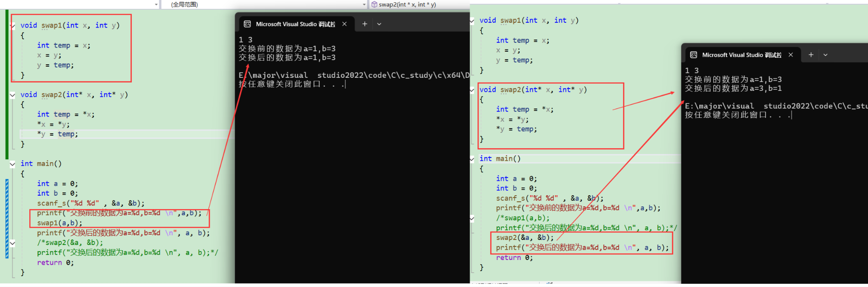This screenshot has height=287, width=868.
Task: Click the highlighted line '*y = temp;' in left editor
Action: coord(58,134)
